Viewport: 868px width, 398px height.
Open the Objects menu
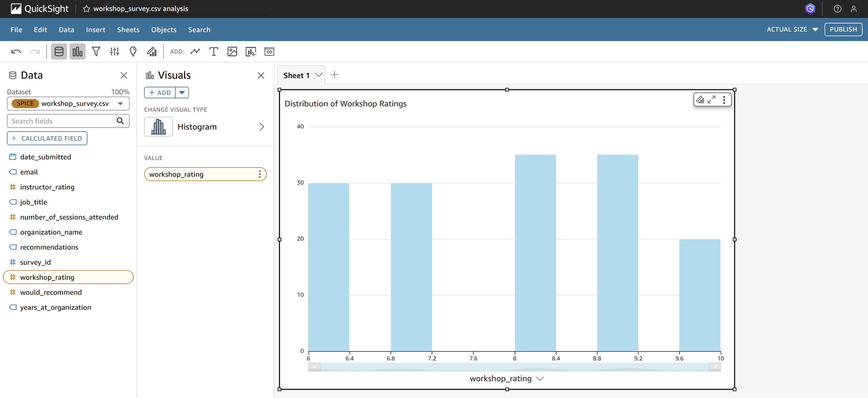pyautogui.click(x=164, y=30)
